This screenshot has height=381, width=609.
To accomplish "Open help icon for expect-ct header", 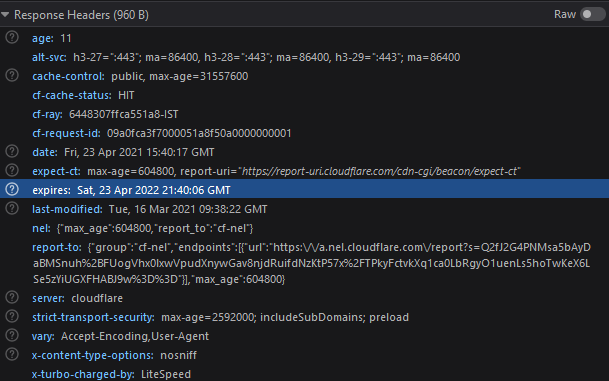I will pos(12,170).
